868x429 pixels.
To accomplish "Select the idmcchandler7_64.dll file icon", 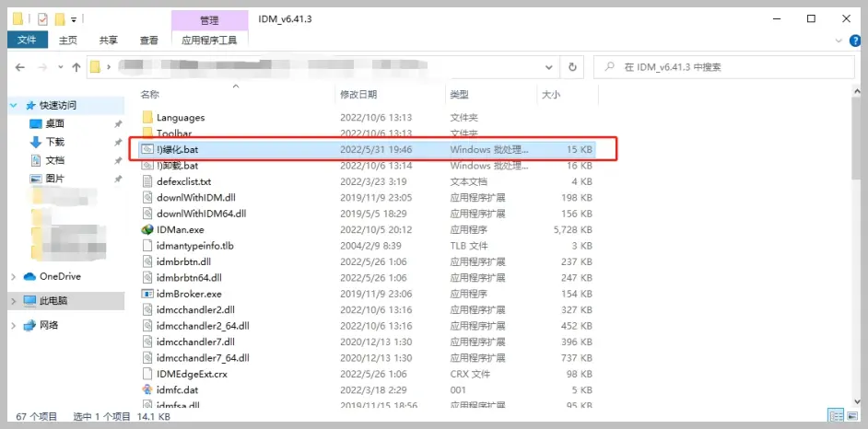I will coord(147,358).
